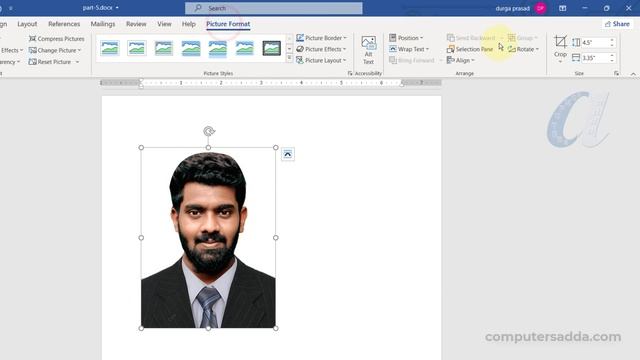Switch to the References tab
This screenshot has width=640, height=360.
tap(64, 24)
